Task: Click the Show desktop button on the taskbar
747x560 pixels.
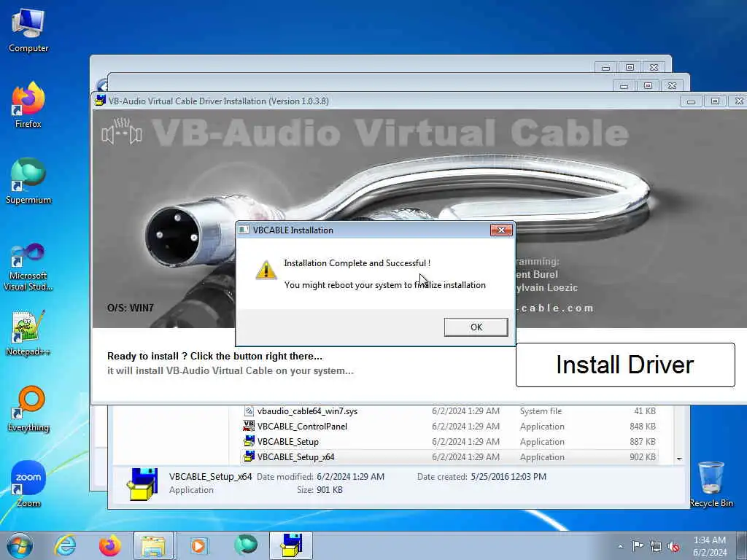Action: tap(742, 546)
